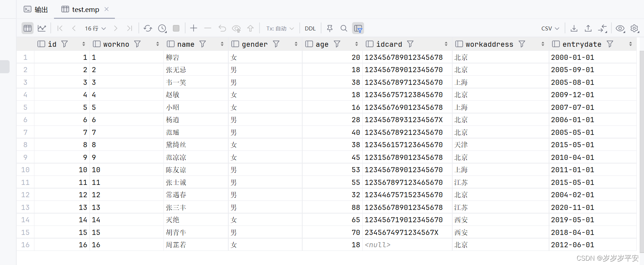Filter the name column

203,44
